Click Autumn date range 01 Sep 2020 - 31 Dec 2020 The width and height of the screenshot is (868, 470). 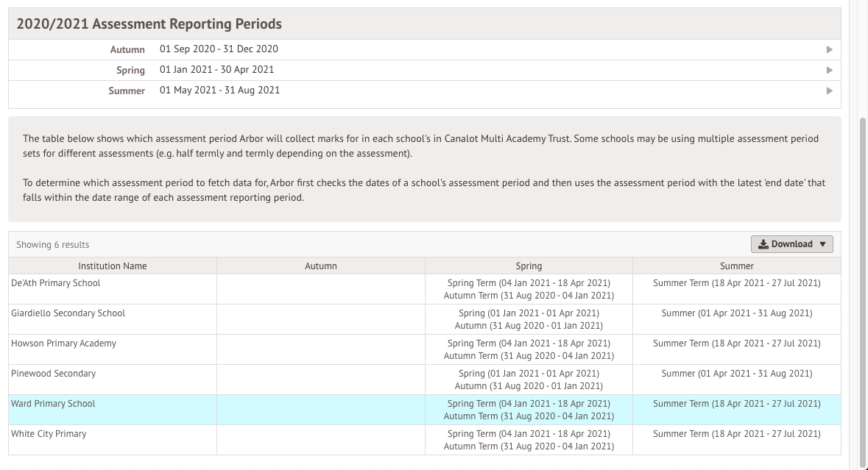coord(219,49)
